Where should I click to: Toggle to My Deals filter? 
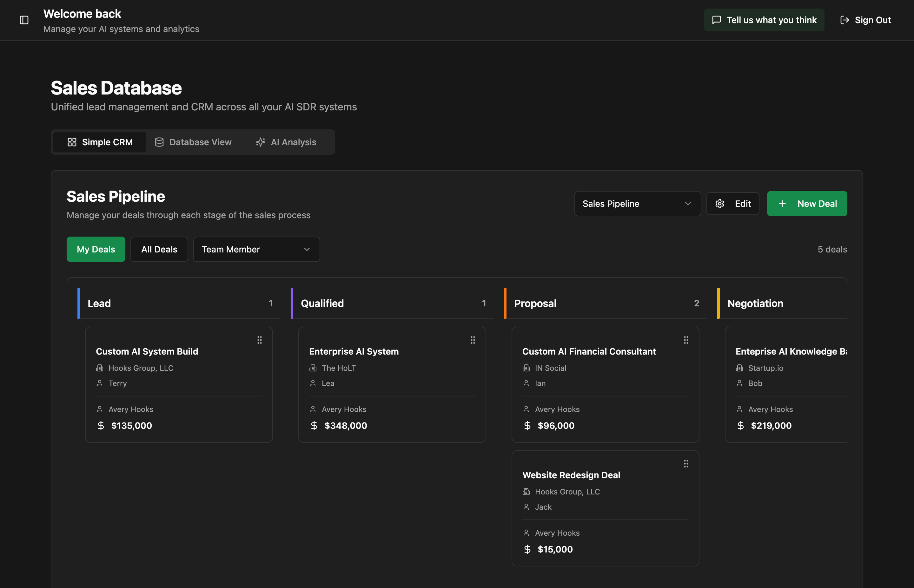tap(96, 249)
